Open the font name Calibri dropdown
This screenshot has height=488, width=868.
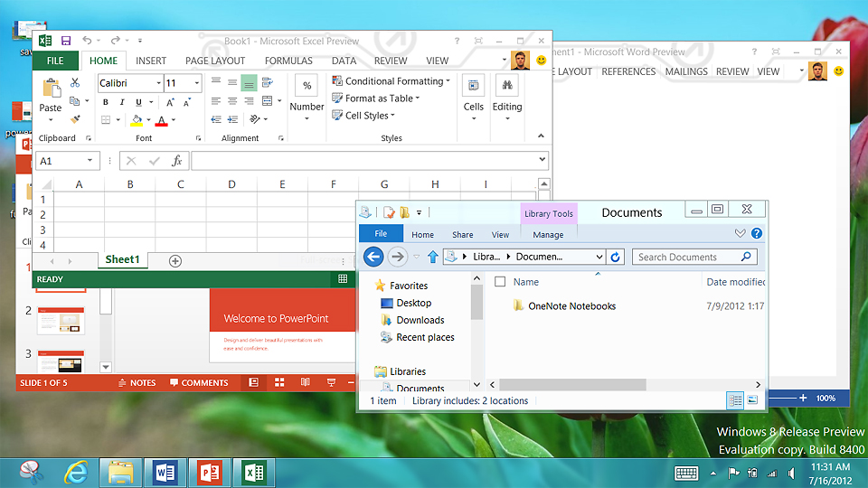[157, 83]
